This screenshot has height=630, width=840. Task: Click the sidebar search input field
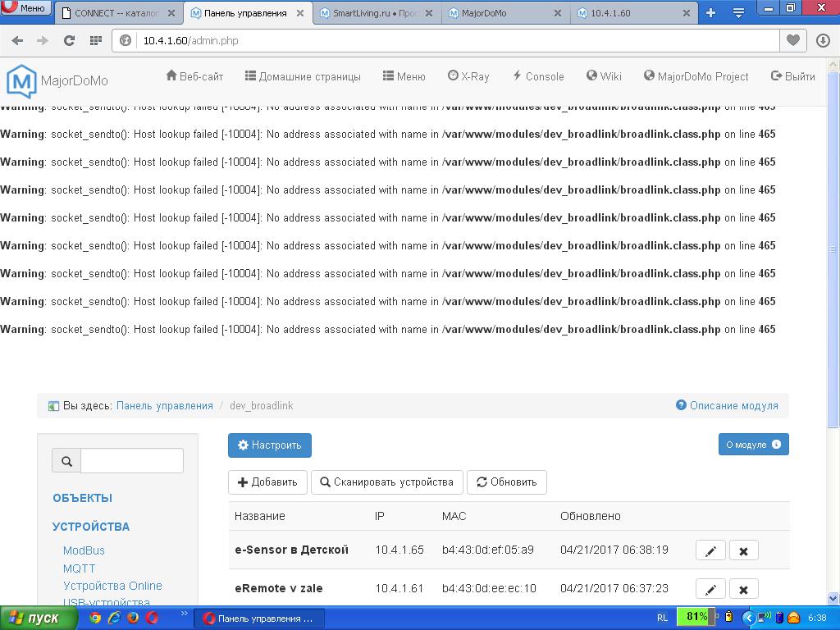(x=132, y=461)
